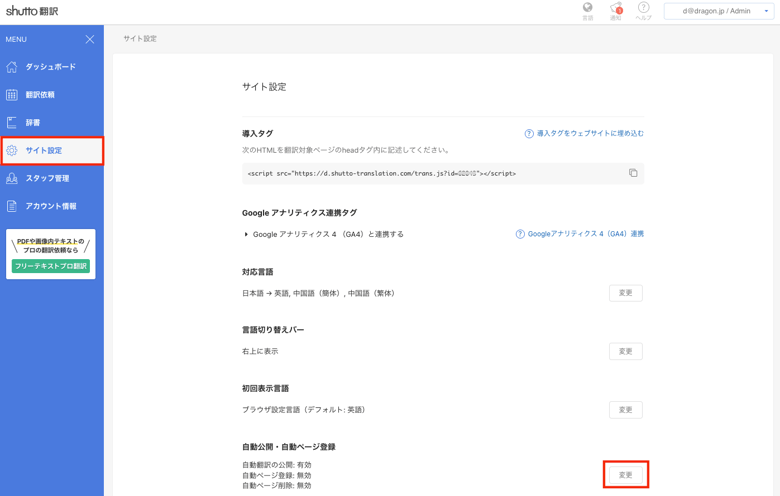
Task: Open the language globe icon in header
Action: click(587, 7)
